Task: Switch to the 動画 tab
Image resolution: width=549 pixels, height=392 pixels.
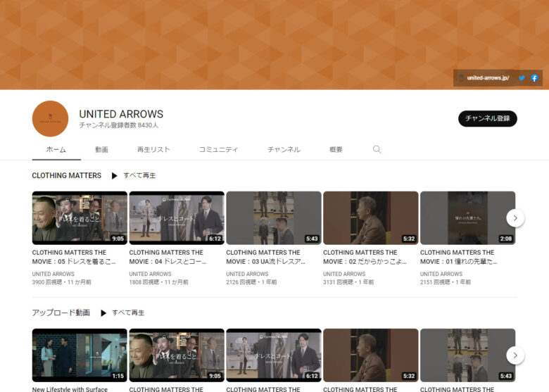Action: [x=101, y=150]
